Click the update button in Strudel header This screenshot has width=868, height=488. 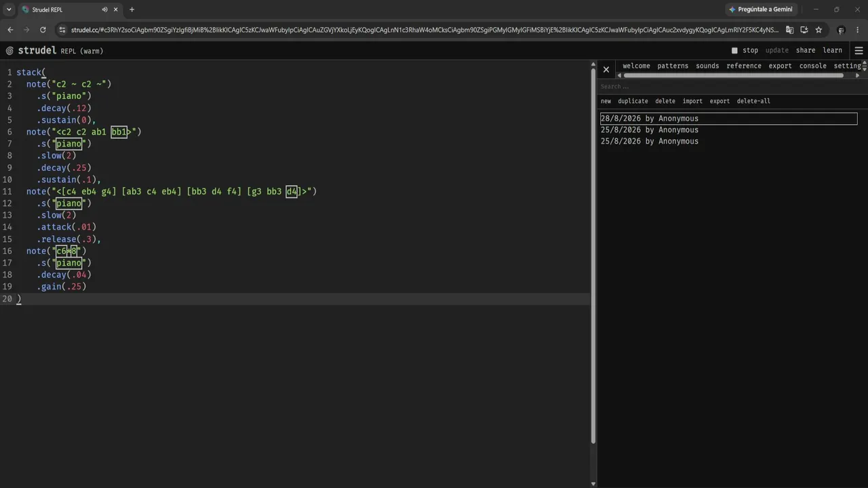pos(777,50)
